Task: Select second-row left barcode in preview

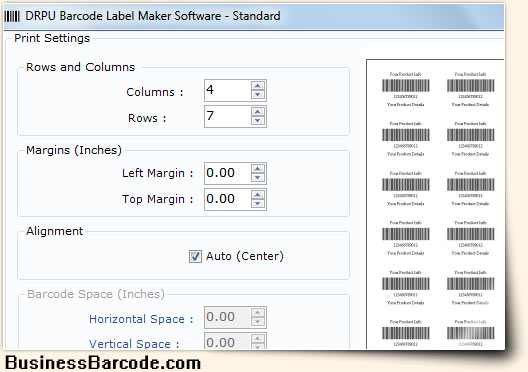Action: [405, 139]
